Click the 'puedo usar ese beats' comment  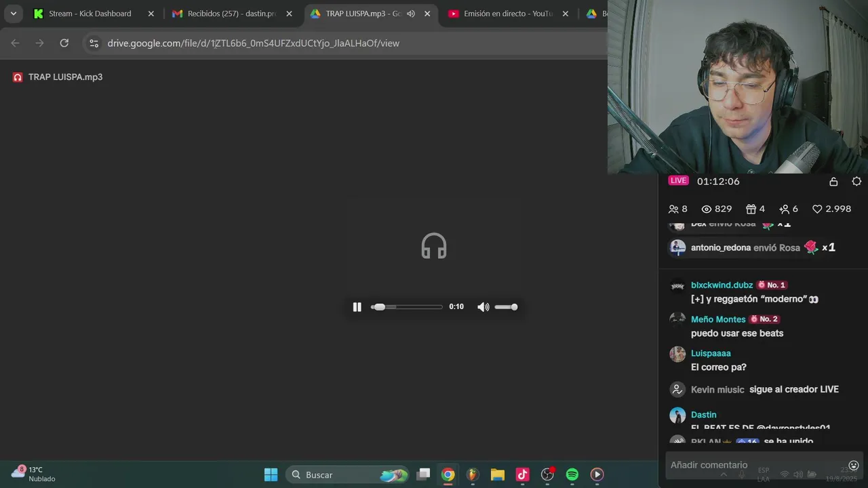pos(737,333)
